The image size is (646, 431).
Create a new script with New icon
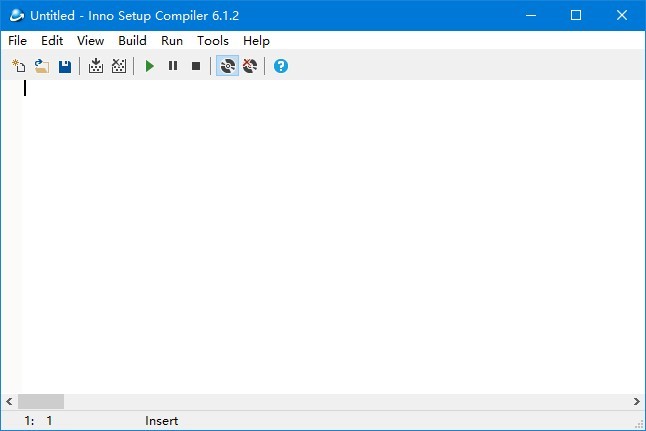tap(18, 66)
